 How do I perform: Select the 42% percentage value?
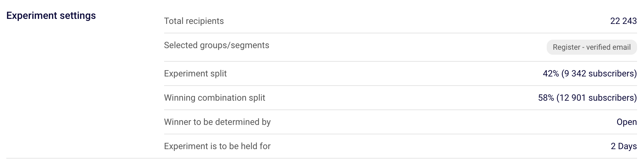point(551,74)
